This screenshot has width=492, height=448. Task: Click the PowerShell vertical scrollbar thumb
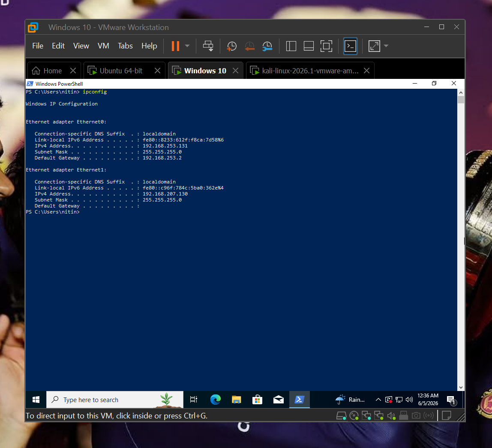pos(461,100)
